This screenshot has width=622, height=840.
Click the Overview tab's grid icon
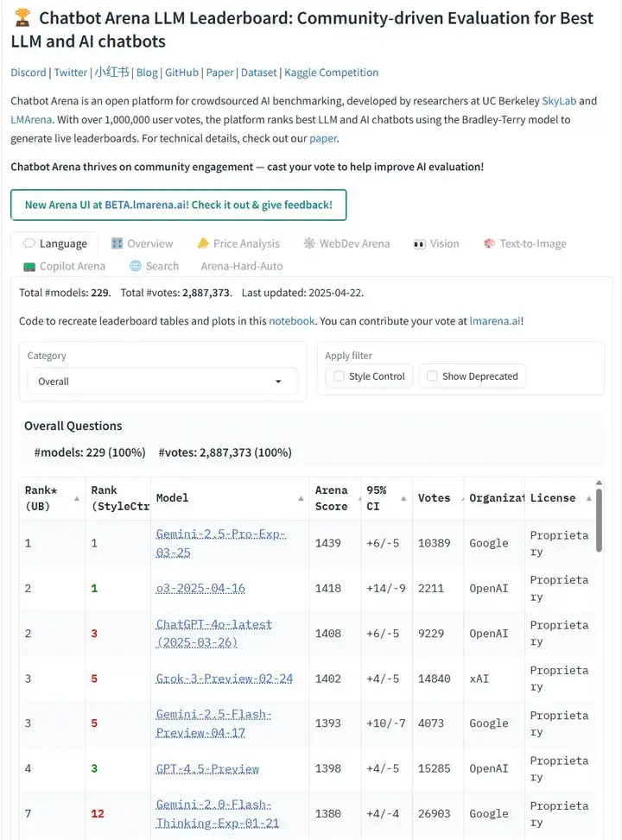pos(117,243)
